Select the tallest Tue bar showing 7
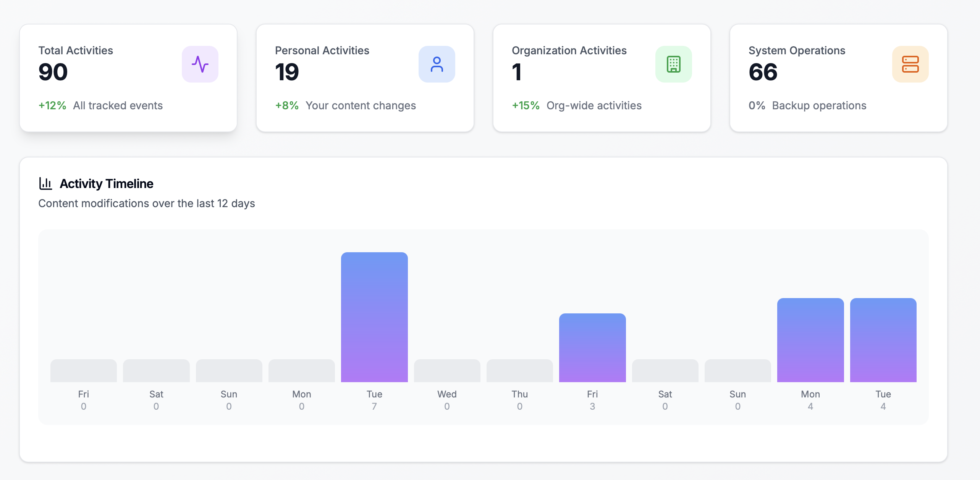This screenshot has height=480, width=980. click(374, 317)
